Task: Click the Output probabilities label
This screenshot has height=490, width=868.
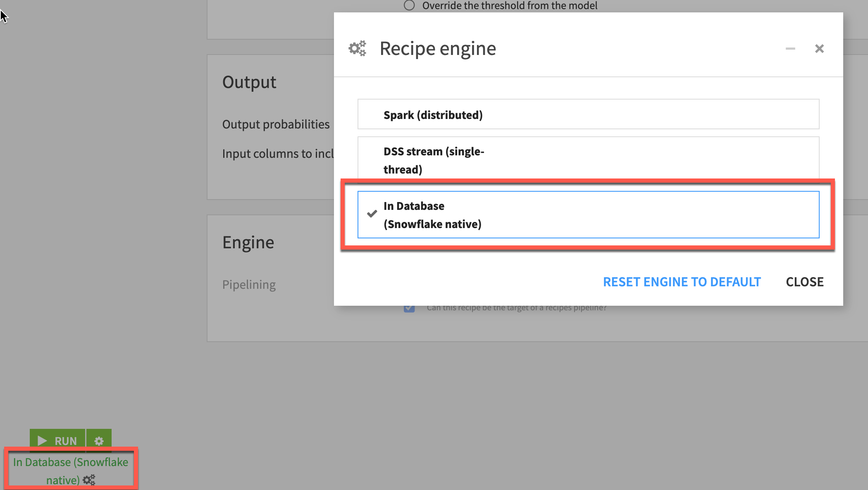Action: coord(276,124)
